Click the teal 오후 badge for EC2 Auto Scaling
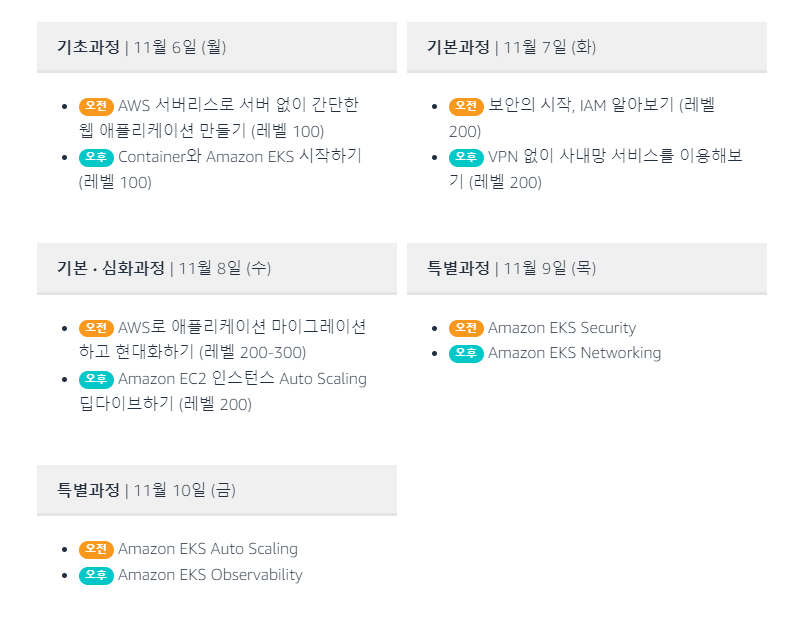Screen dimensions: 795x643 coord(96,379)
